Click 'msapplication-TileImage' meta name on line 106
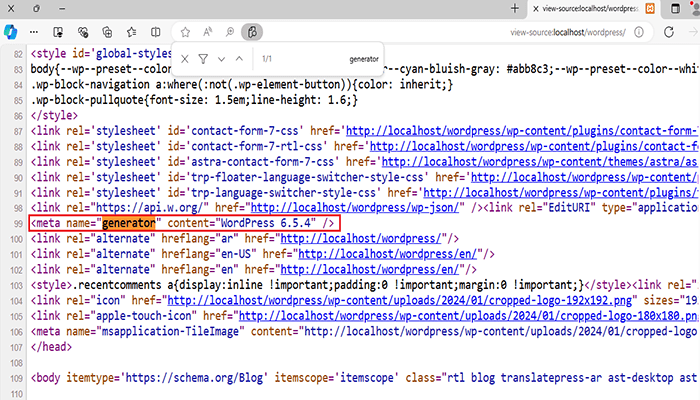The width and height of the screenshot is (700, 400). [171, 331]
